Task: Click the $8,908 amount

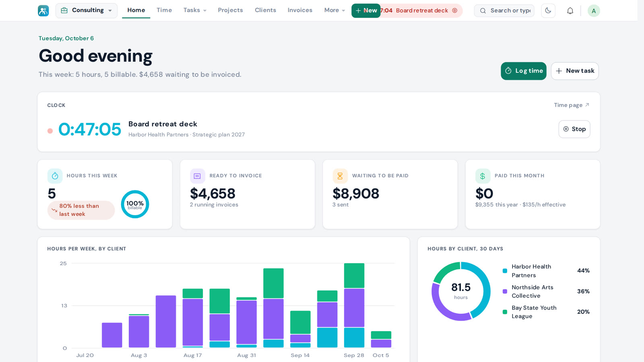Action: pos(356,193)
